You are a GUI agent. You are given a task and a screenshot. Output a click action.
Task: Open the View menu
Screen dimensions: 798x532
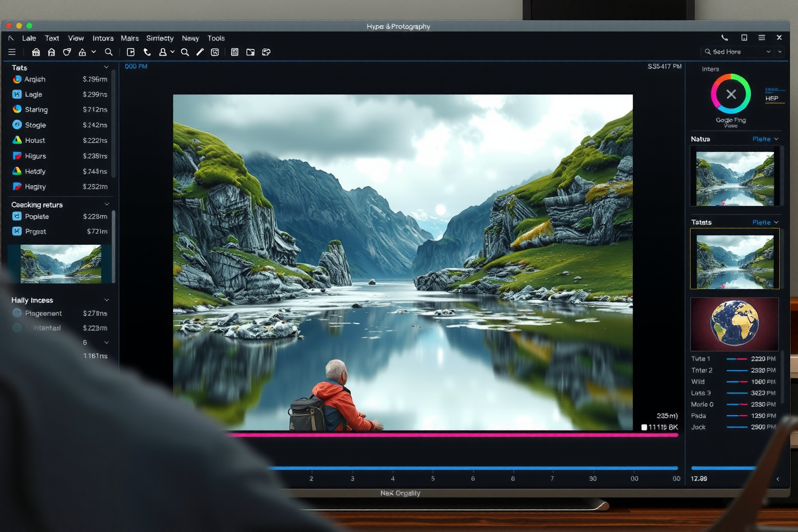(x=76, y=38)
